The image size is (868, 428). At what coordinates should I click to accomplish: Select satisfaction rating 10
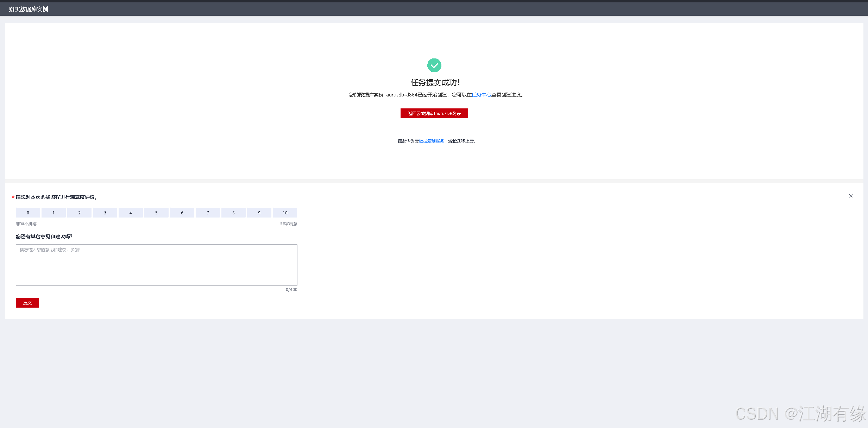coord(285,213)
